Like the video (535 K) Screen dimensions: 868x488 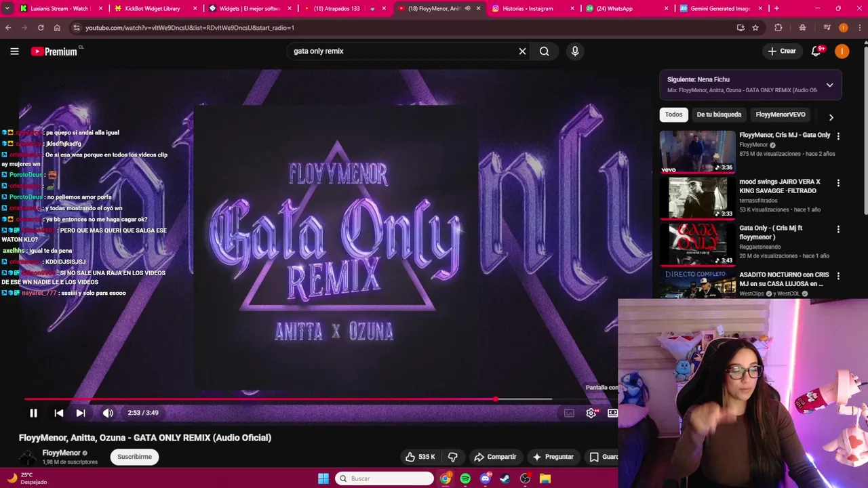420,457
